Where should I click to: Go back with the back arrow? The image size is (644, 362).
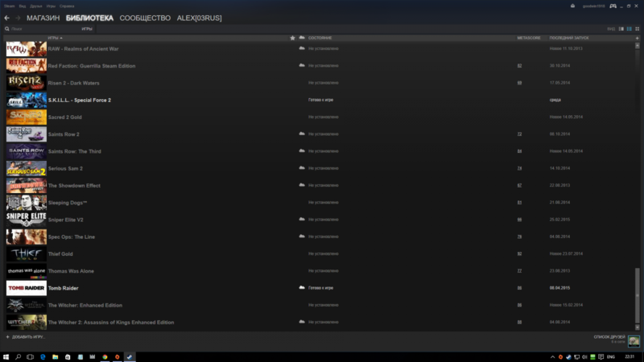pos(6,18)
